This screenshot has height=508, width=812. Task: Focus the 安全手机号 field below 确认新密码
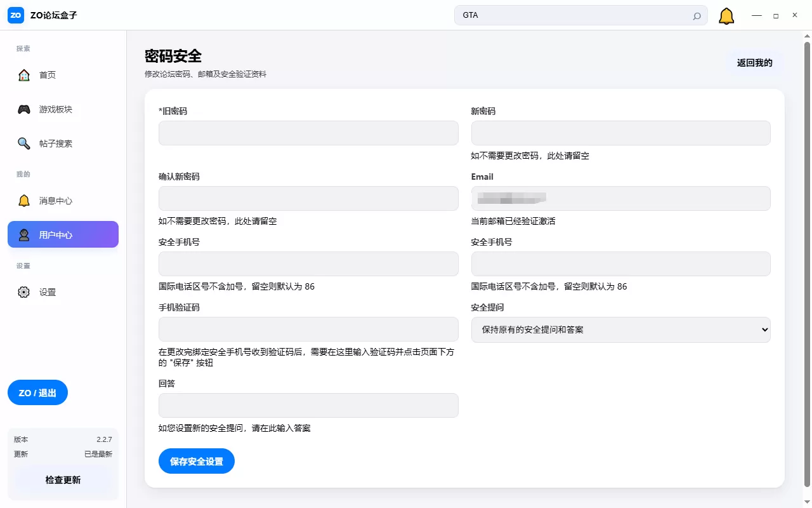click(308, 264)
